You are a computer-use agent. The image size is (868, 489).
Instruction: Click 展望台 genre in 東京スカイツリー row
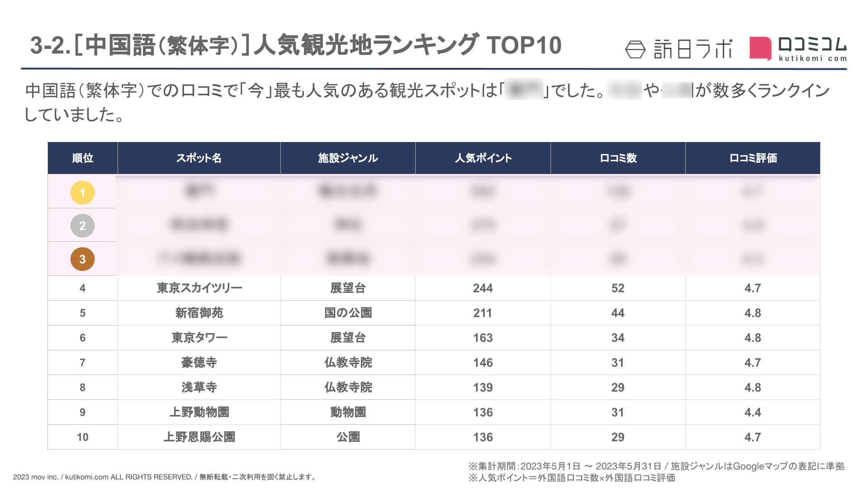click(x=348, y=288)
